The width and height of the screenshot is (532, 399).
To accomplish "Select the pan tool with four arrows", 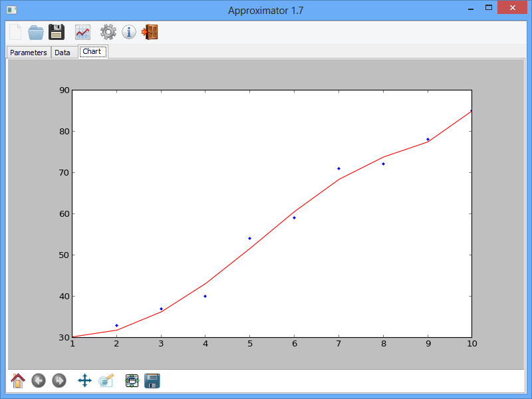I will 84,380.
